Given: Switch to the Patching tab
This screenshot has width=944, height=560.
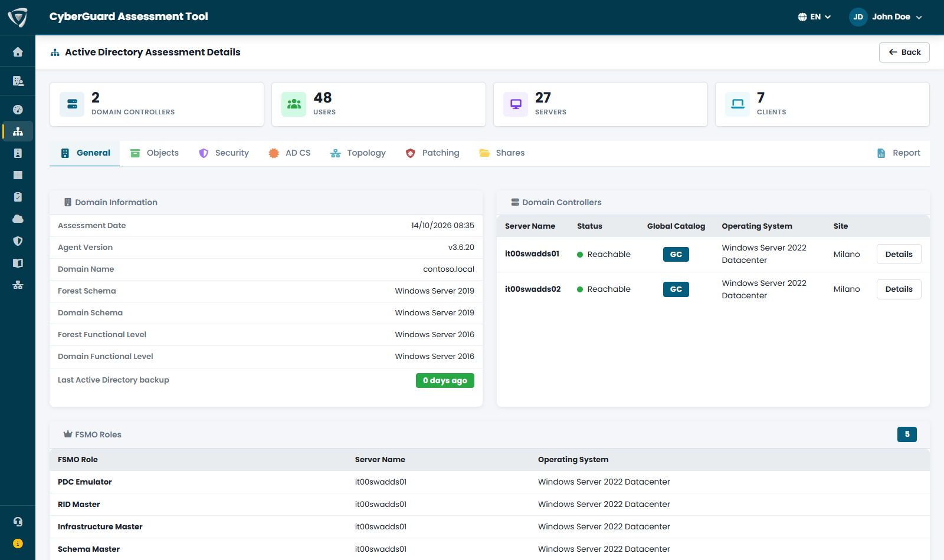Looking at the screenshot, I should pyautogui.click(x=432, y=153).
